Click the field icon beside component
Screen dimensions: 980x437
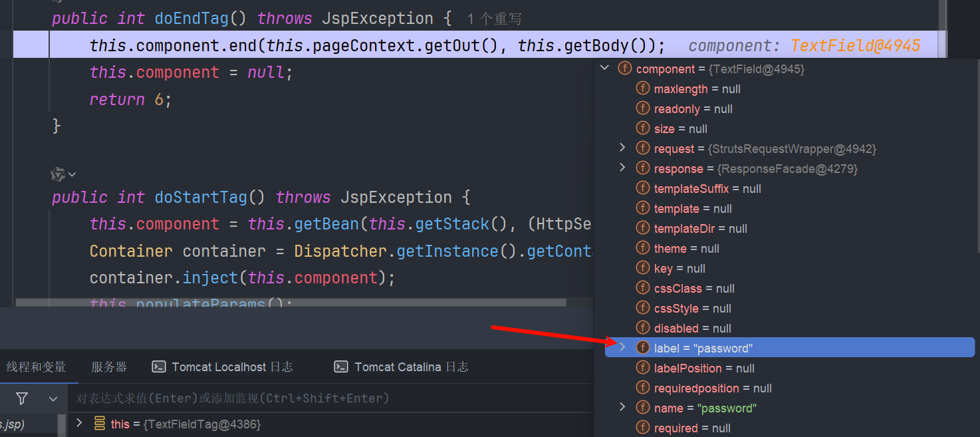tap(625, 69)
